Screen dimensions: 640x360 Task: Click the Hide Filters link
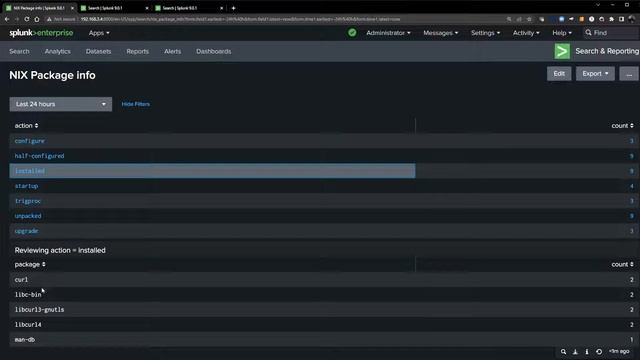pyautogui.click(x=136, y=104)
